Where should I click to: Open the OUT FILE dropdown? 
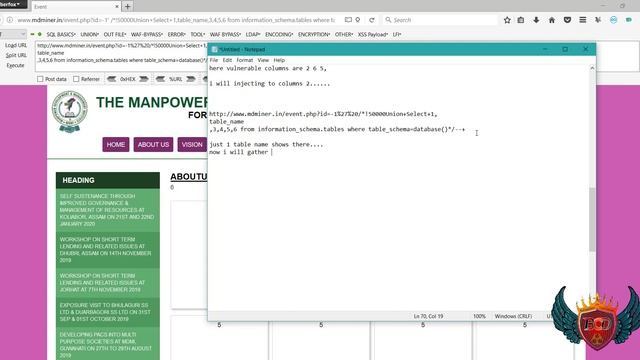115,35
